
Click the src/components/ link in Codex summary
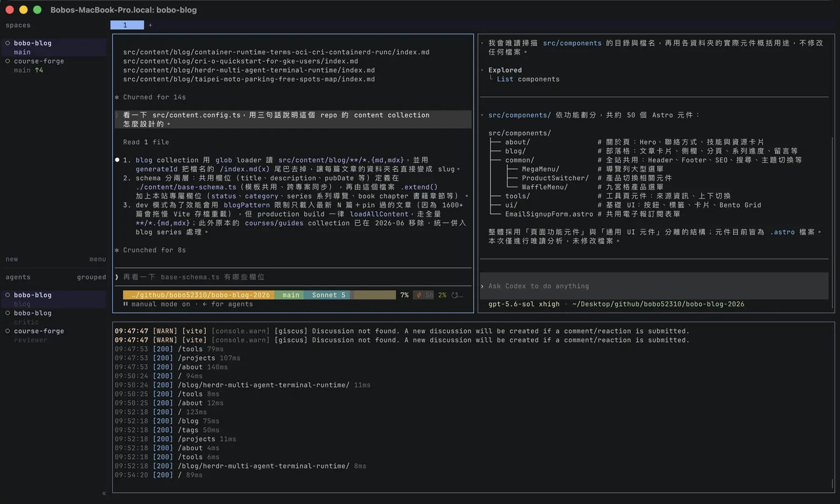pos(519,115)
